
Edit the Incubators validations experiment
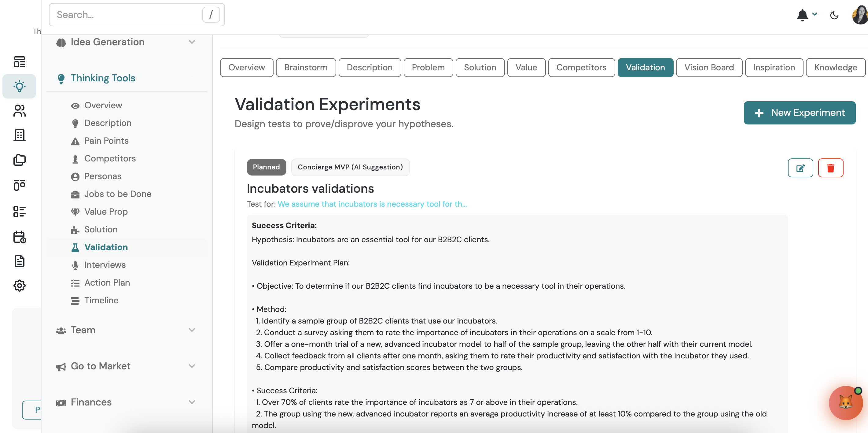800,168
